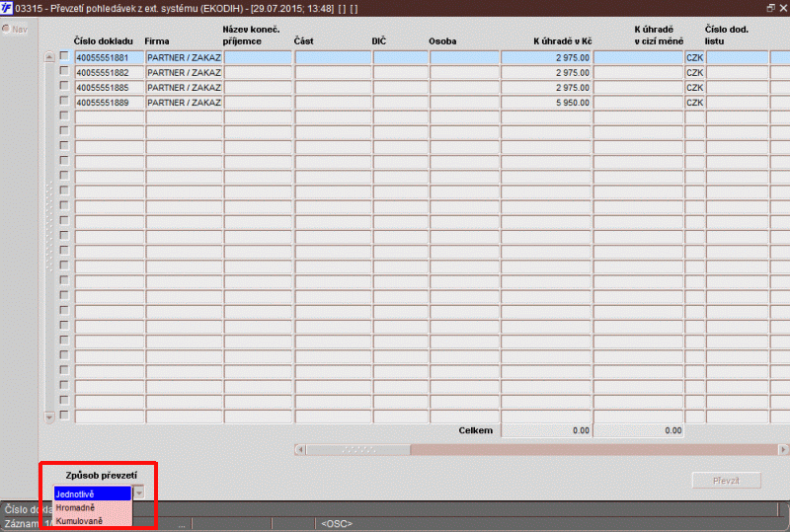The width and height of the screenshot is (790, 532).
Task: Choose Jednotlivě option in dropdown list
Action: click(x=92, y=494)
